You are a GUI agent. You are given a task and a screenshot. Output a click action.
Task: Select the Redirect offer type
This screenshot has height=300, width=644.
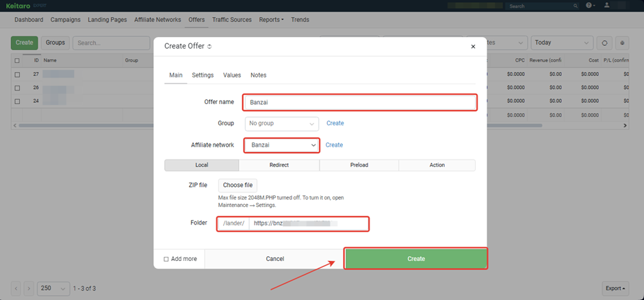(x=279, y=165)
